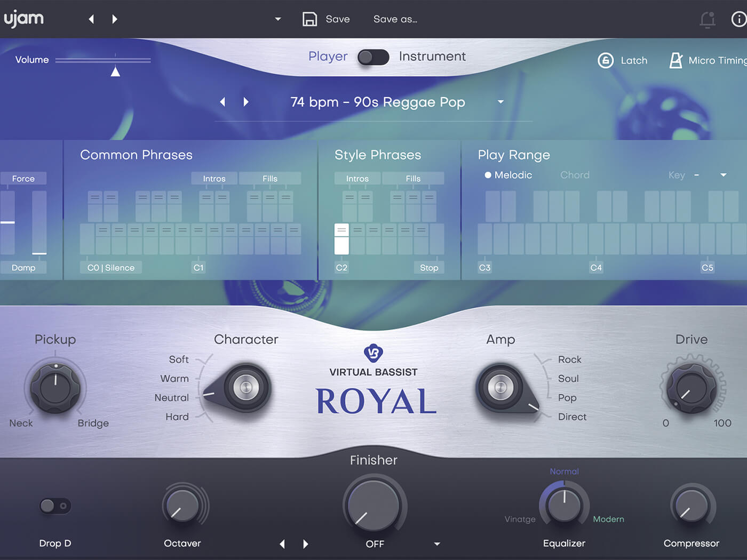Go to previous preset in top bar

tap(91, 19)
